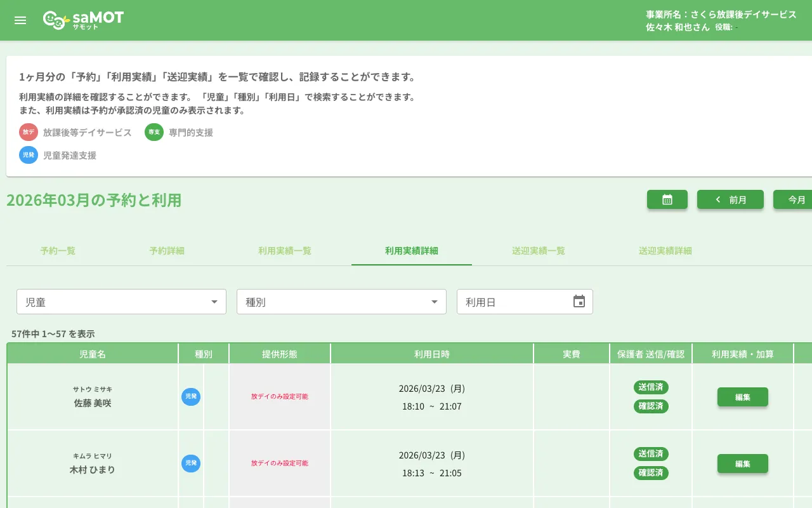
Task: Click the 放デ badge for 放課後等デイサービス
Action: click(x=28, y=132)
